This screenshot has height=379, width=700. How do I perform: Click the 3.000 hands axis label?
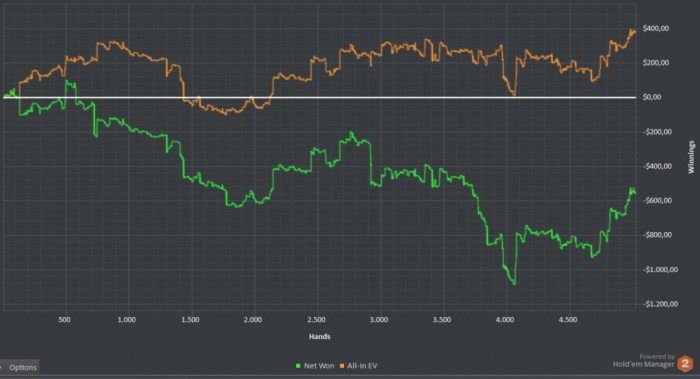(379, 320)
